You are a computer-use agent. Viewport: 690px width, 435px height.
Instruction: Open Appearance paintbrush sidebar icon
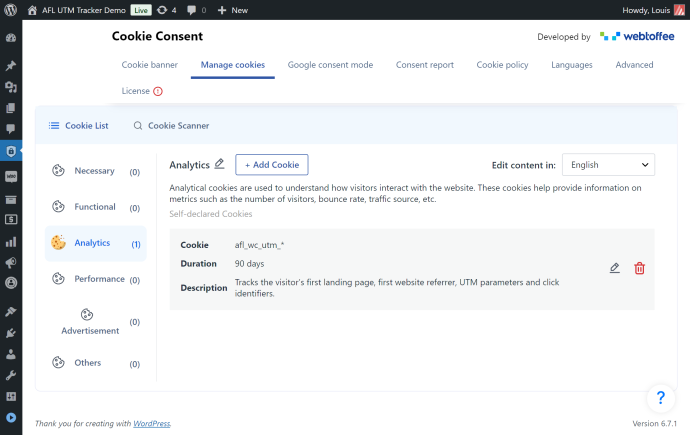11,312
